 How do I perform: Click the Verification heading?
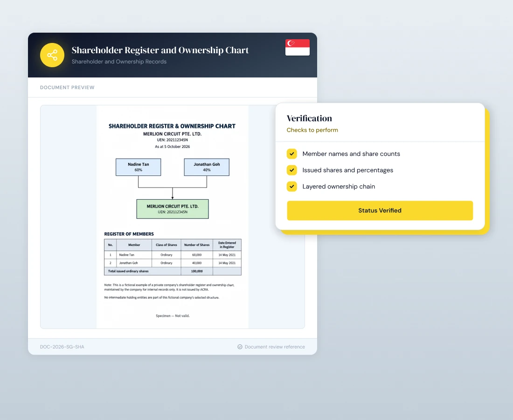coord(309,118)
